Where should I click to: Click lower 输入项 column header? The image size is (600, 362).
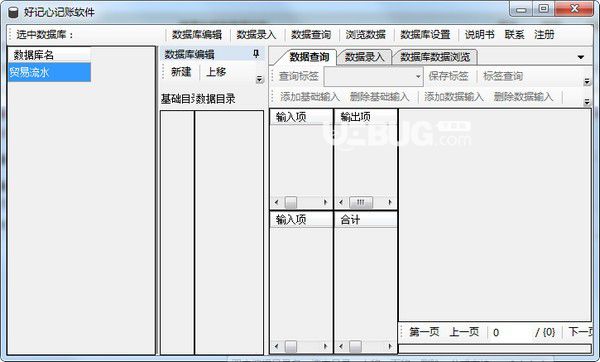pos(301,220)
